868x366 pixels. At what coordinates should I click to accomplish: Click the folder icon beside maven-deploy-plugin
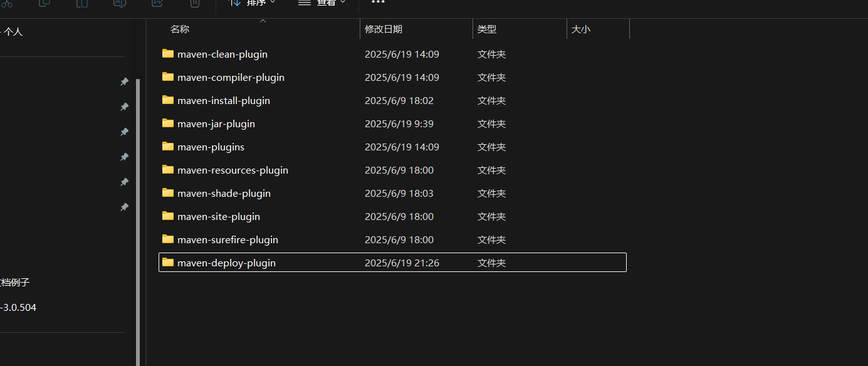coord(167,263)
